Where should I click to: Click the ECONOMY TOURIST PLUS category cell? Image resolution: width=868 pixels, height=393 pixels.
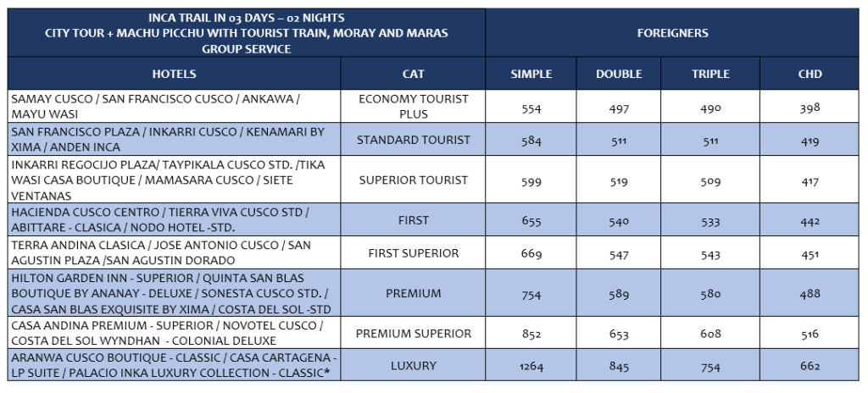(x=413, y=106)
